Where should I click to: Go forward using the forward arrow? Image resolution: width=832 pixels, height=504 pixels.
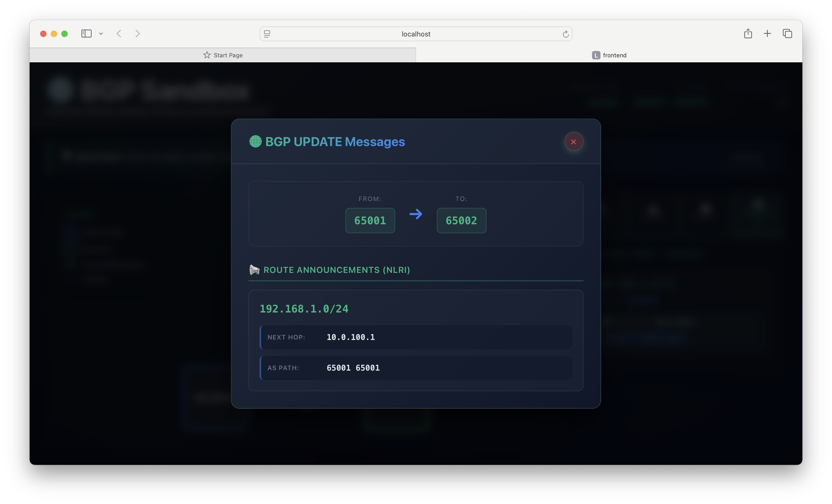coord(137,34)
